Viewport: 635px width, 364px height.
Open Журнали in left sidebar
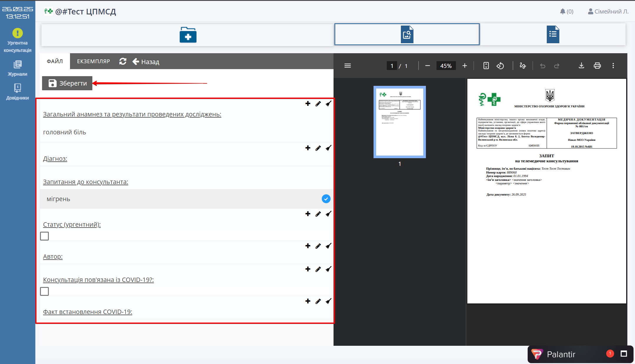click(x=17, y=68)
